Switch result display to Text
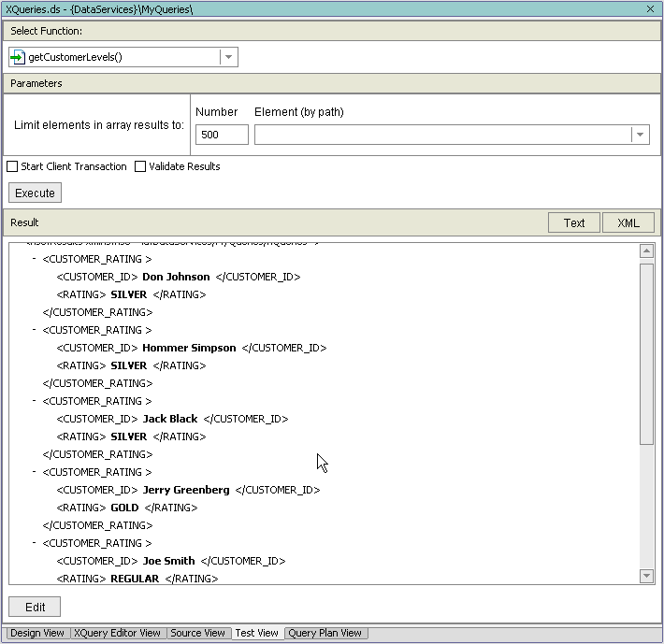The width and height of the screenshot is (664, 644). (574, 223)
